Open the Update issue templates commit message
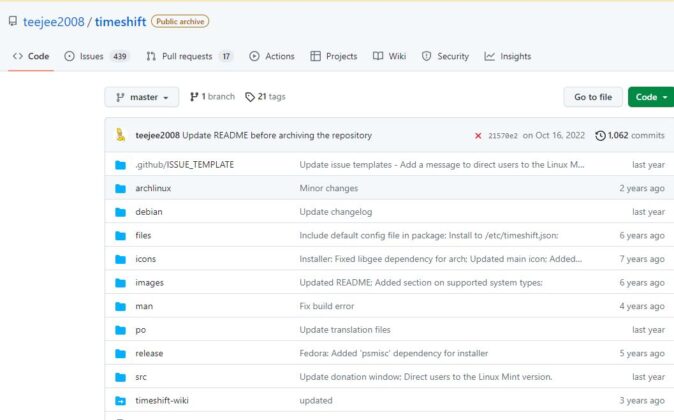Screen dimensions: 674x420 [x=442, y=165]
